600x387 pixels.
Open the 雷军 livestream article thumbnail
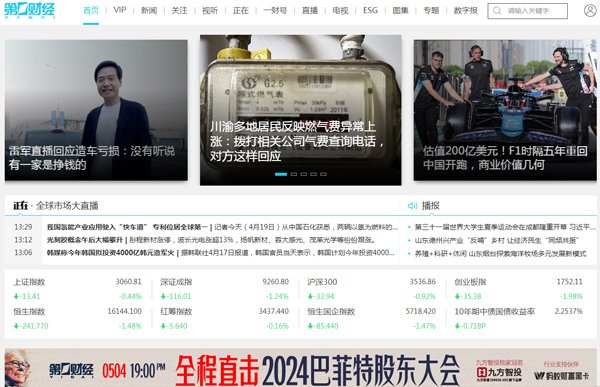click(x=96, y=110)
